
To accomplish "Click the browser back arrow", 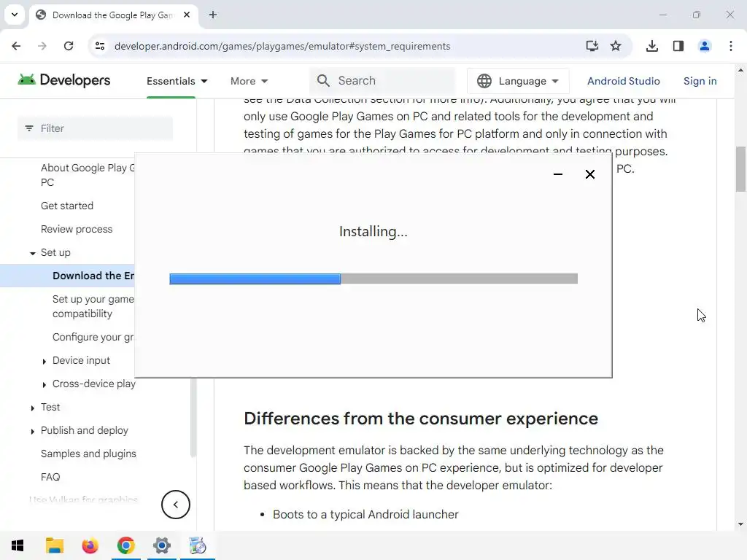I will coord(16,46).
